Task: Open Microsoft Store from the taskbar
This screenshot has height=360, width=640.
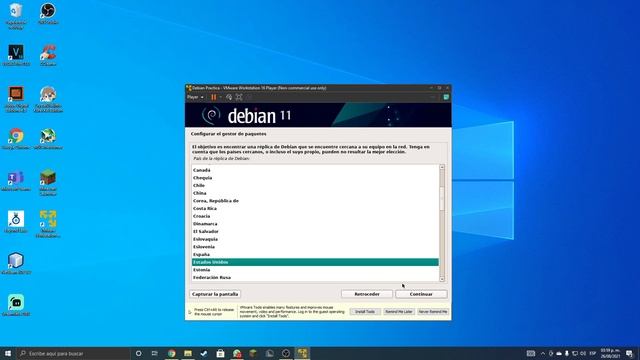Action: [x=220, y=353]
